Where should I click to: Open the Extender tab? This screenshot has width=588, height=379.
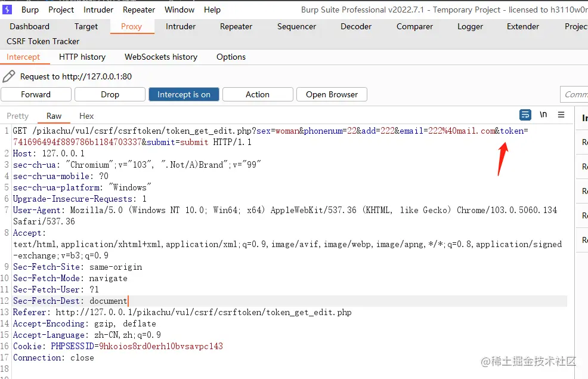point(523,26)
